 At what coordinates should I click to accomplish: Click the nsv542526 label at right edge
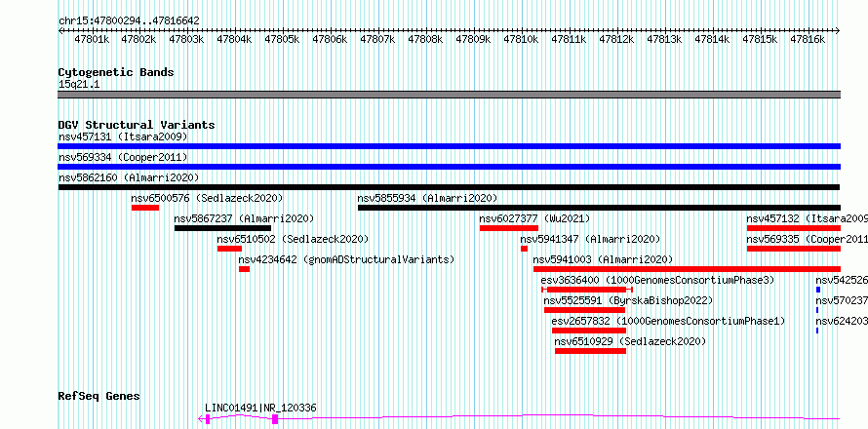tap(842, 280)
